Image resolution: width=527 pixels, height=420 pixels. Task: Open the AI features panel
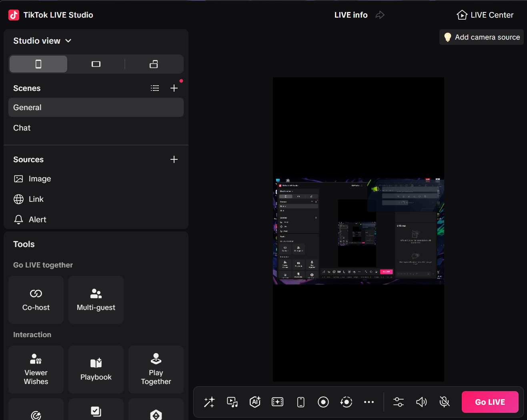[x=255, y=402]
